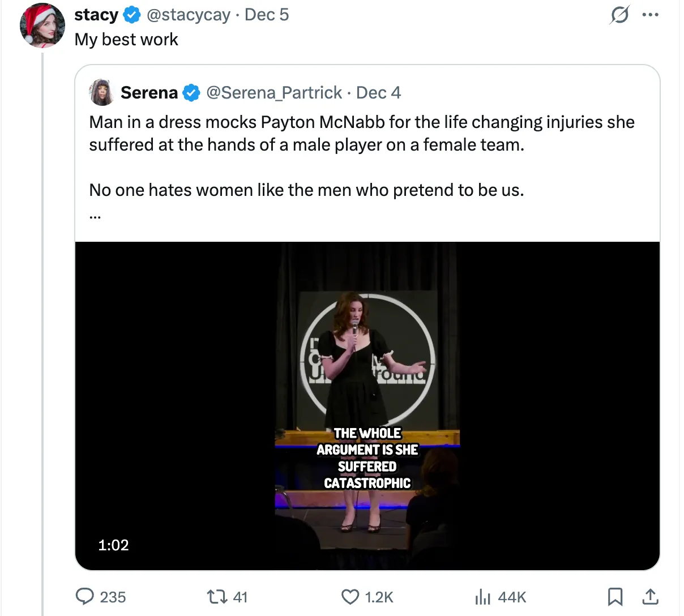Open the @stacycay handle link

[188, 15]
